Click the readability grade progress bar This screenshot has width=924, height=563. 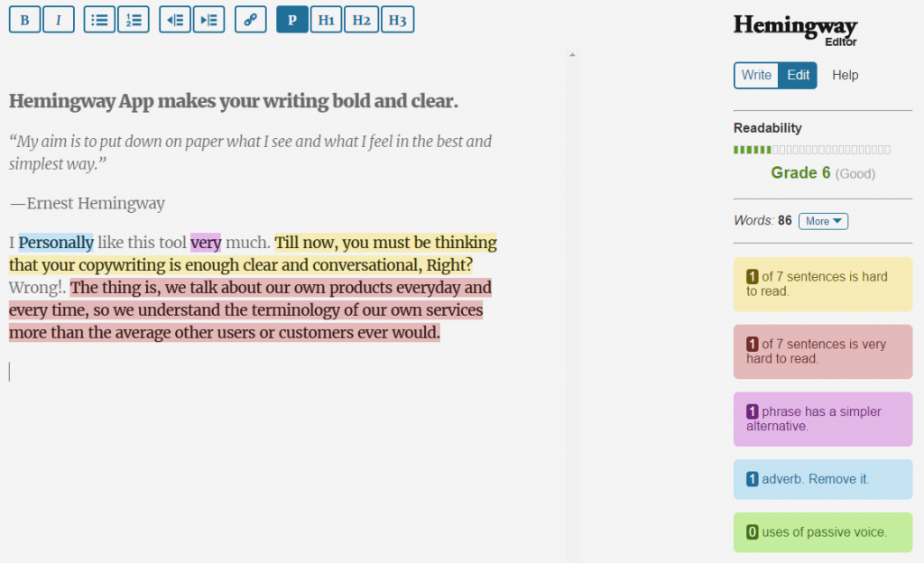click(812, 150)
